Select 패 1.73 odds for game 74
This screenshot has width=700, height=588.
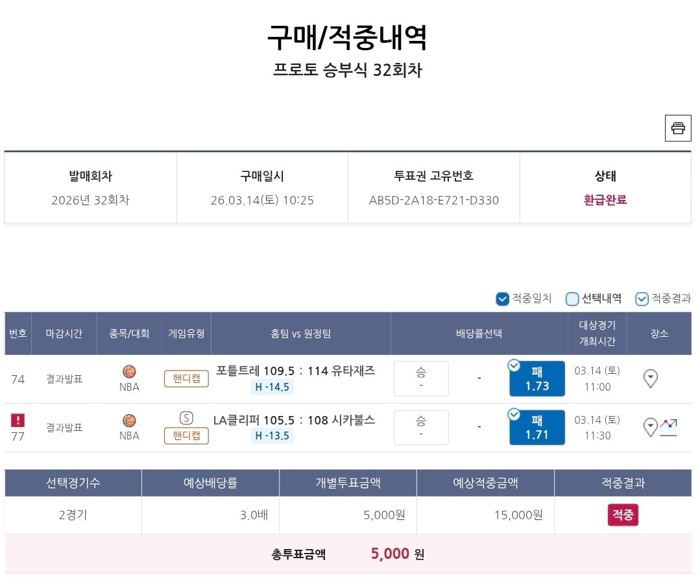coord(537,379)
